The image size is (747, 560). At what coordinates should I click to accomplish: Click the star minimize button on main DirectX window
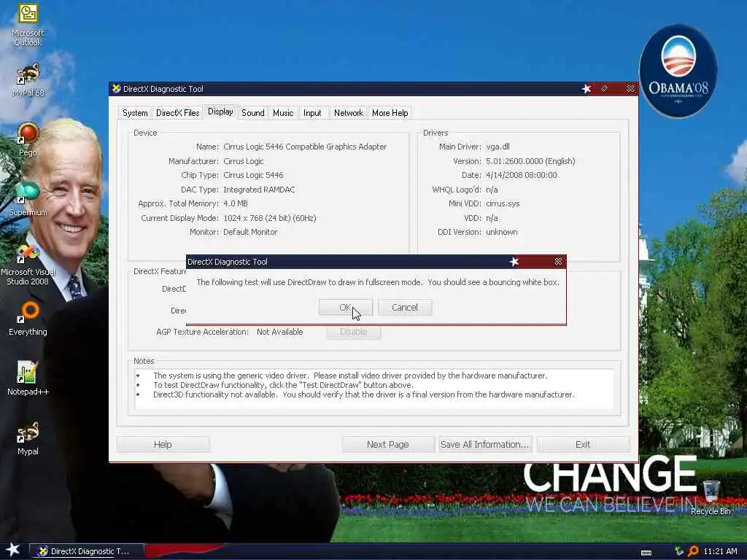[587, 89]
